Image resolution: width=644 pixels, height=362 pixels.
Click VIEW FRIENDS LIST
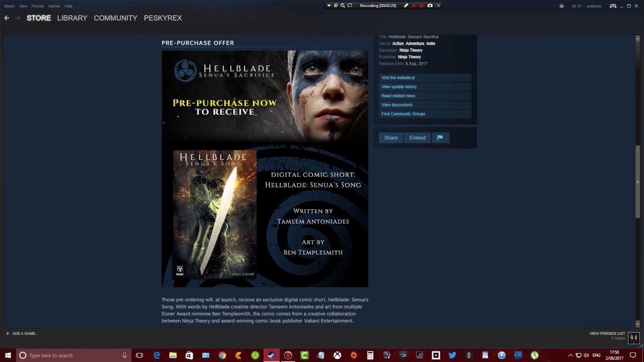pos(607,333)
